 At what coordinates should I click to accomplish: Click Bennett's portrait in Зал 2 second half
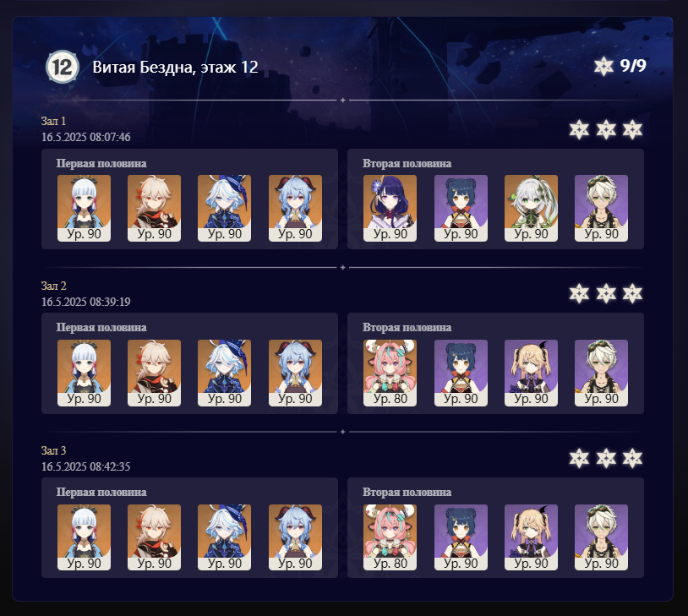(x=601, y=373)
